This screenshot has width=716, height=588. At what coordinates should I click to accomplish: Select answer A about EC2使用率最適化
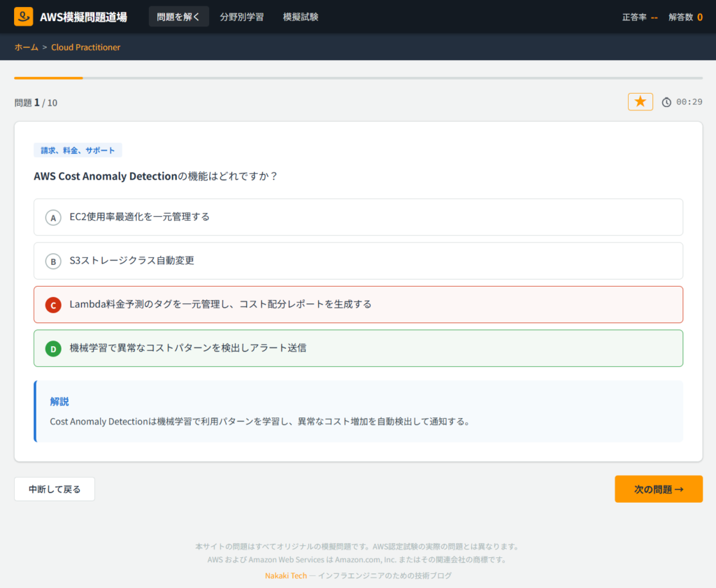[x=358, y=217]
